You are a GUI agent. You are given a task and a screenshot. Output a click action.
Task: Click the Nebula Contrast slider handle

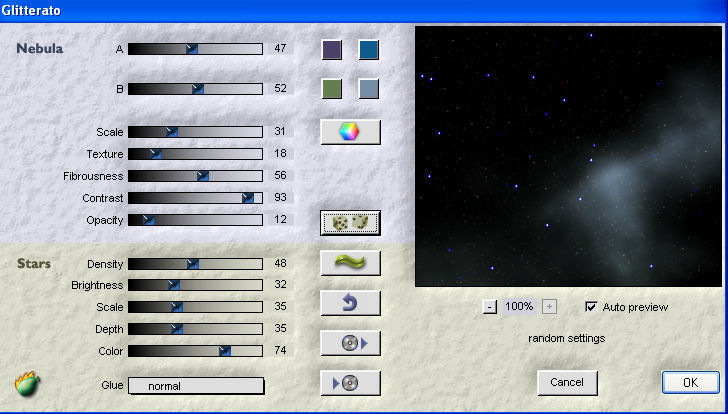click(248, 198)
